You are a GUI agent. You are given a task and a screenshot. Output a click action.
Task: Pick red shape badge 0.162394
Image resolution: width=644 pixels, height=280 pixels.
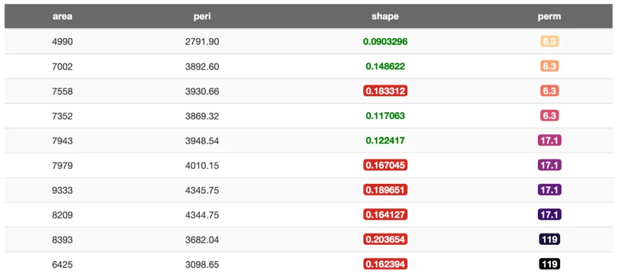coord(385,264)
